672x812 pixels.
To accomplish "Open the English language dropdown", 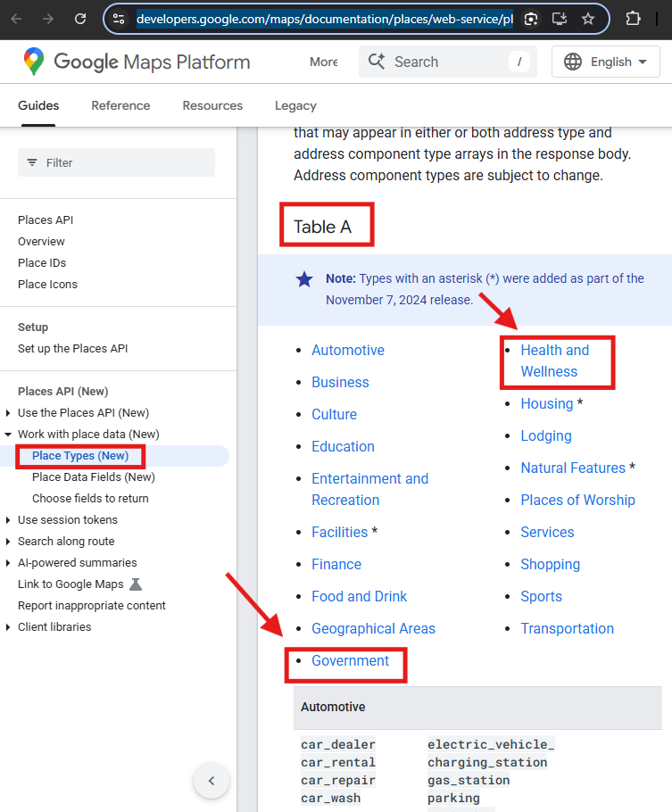I will coord(606,62).
